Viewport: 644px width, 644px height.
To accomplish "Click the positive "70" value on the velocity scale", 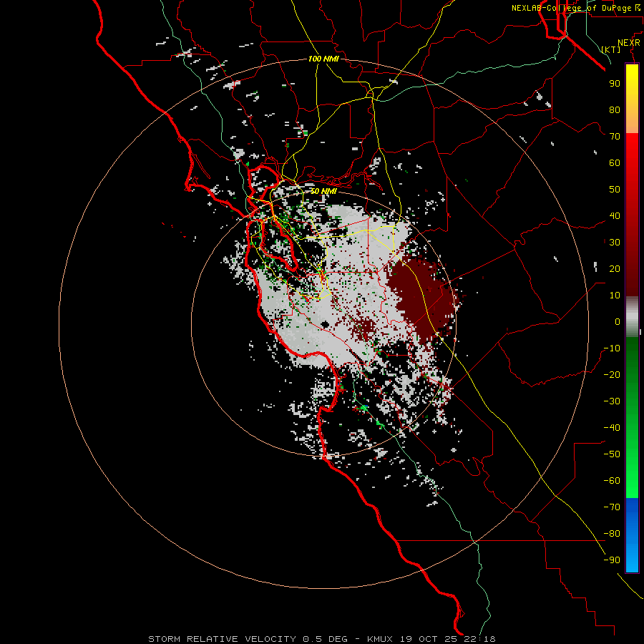I will pos(615,137).
